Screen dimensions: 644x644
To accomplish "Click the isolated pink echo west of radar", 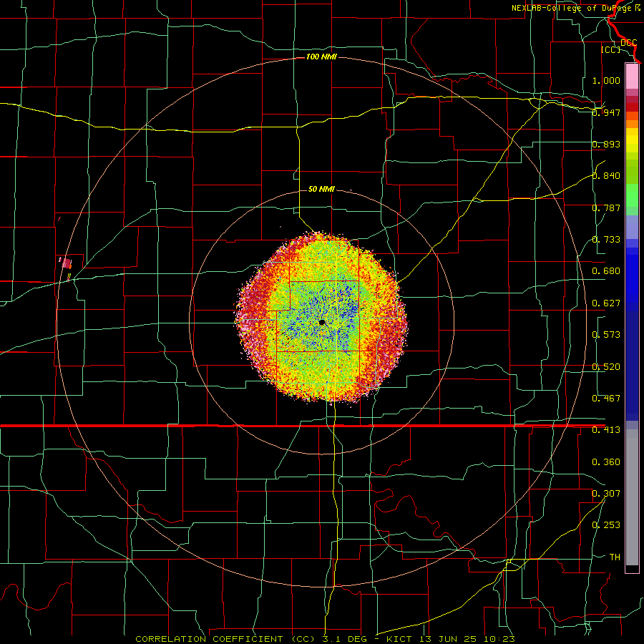I will tap(66, 263).
